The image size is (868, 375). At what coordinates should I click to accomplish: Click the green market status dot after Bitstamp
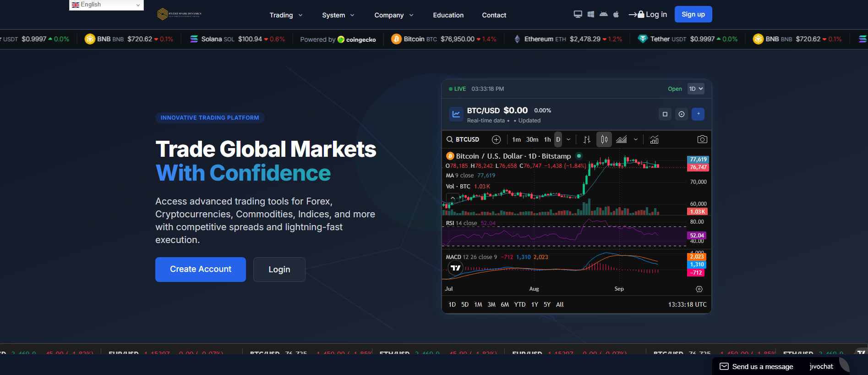(x=579, y=156)
